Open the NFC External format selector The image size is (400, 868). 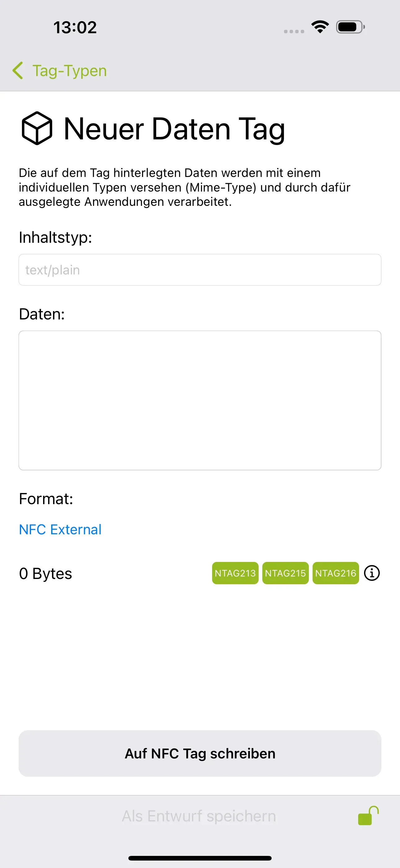tap(60, 529)
